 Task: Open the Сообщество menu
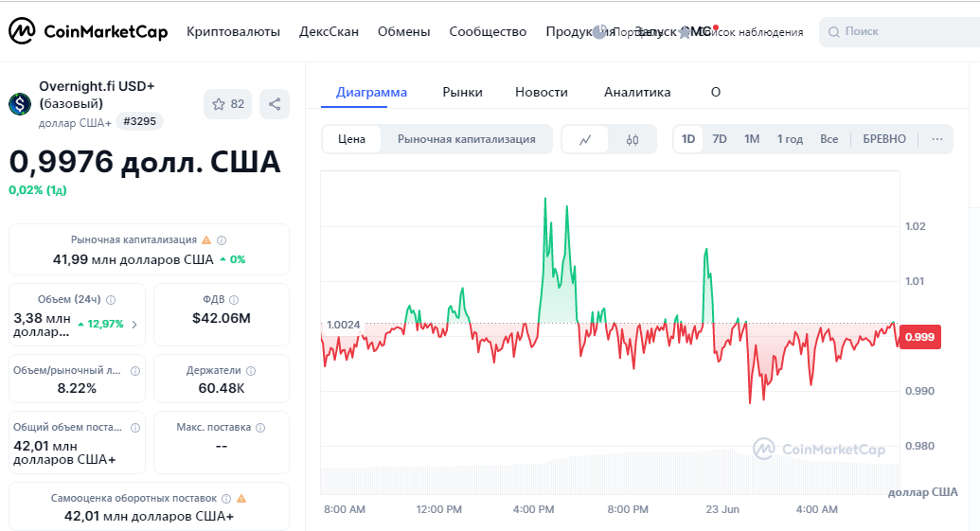tap(488, 32)
